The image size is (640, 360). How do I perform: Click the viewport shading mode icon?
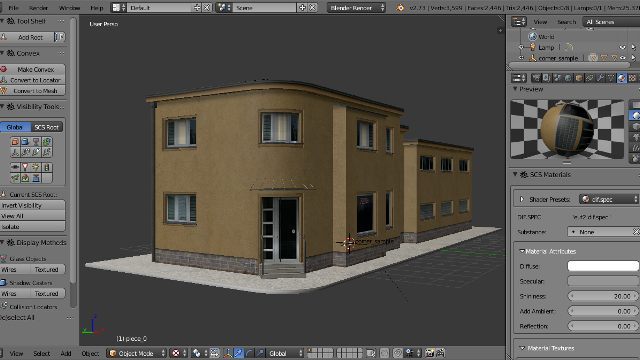point(178,353)
